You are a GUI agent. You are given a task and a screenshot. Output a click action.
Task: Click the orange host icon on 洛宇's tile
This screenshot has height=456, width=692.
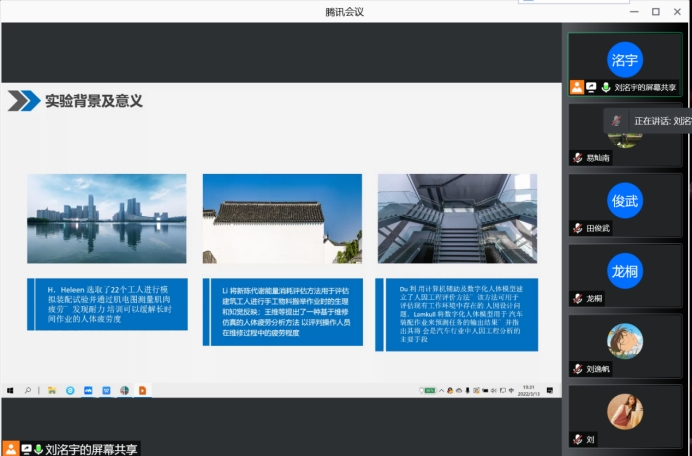(x=577, y=88)
